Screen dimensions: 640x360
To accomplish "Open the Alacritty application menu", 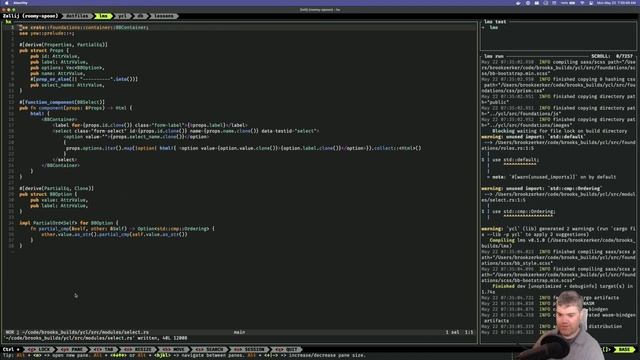I will click(x=20, y=3).
